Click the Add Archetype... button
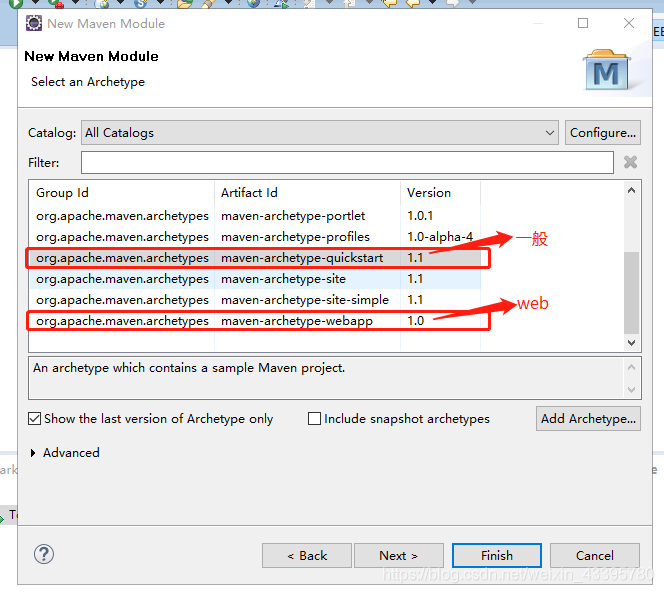This screenshot has width=664, height=593. (x=588, y=419)
